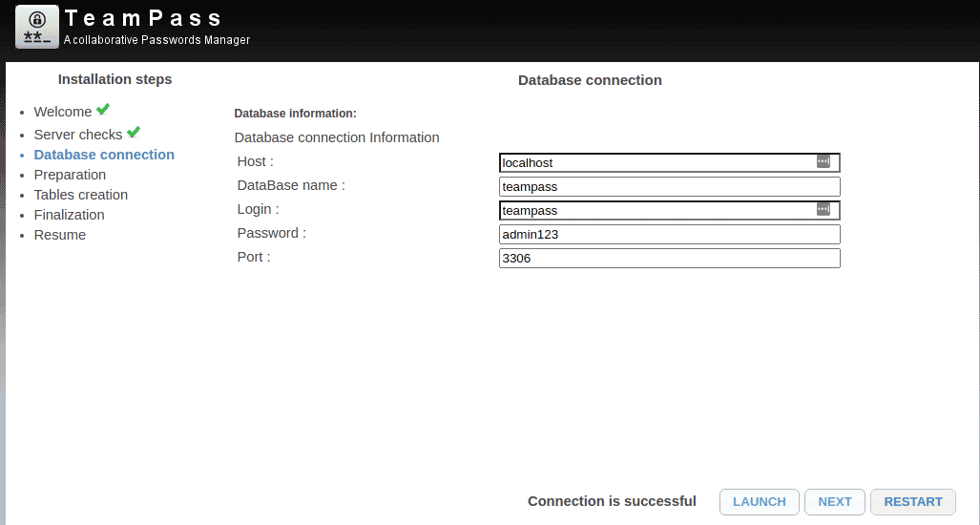Select the Resume step

coord(60,235)
